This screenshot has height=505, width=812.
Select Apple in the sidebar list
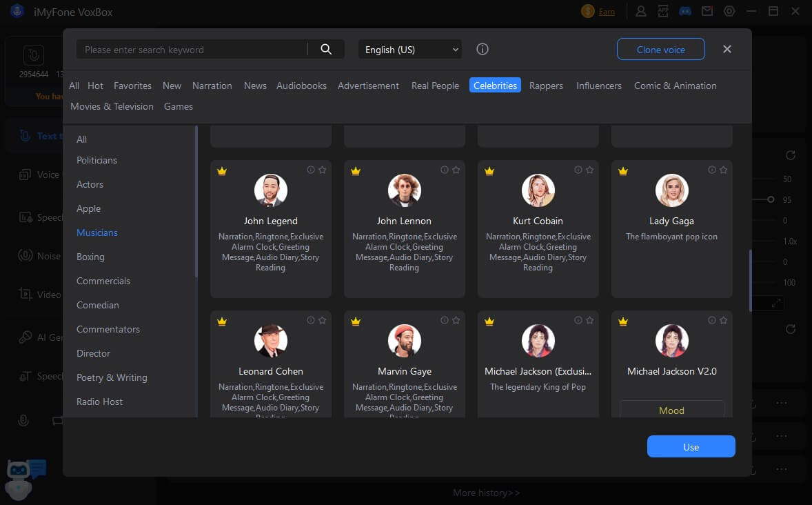click(x=88, y=208)
